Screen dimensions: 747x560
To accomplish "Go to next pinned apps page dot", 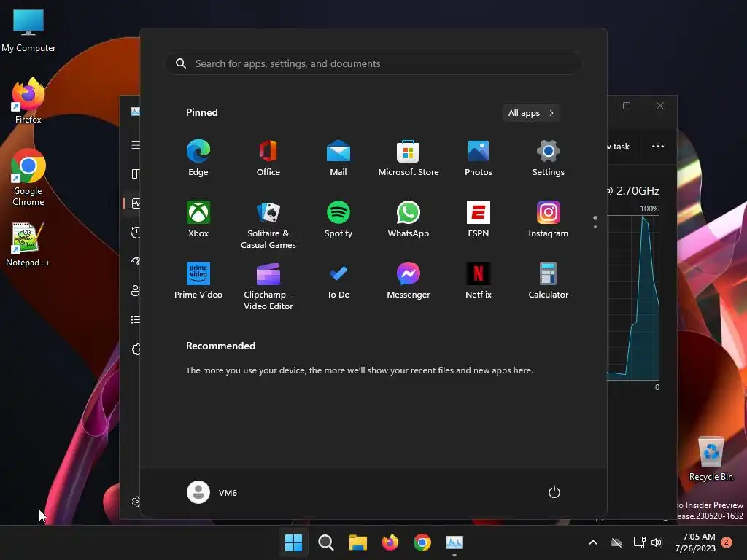I will (595, 227).
